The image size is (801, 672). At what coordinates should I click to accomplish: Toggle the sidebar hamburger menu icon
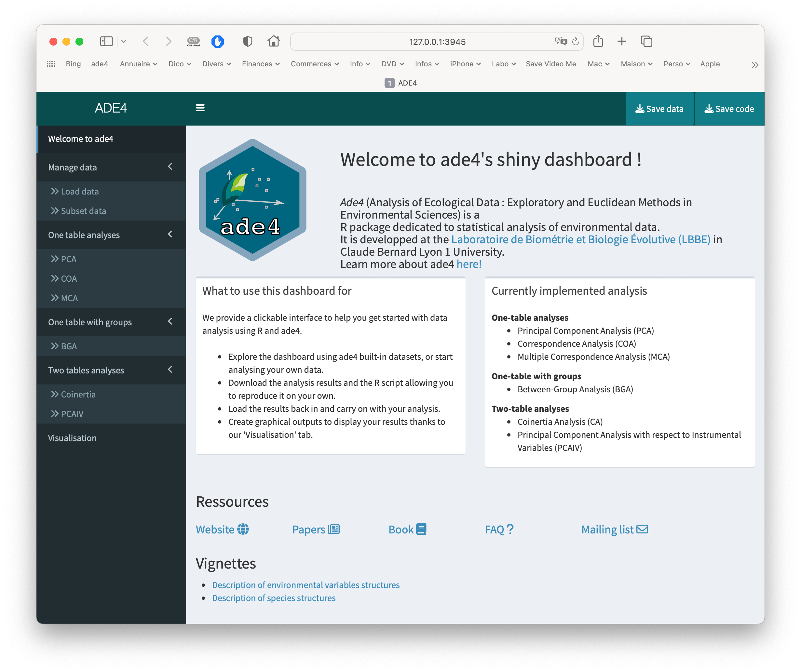pos(200,108)
